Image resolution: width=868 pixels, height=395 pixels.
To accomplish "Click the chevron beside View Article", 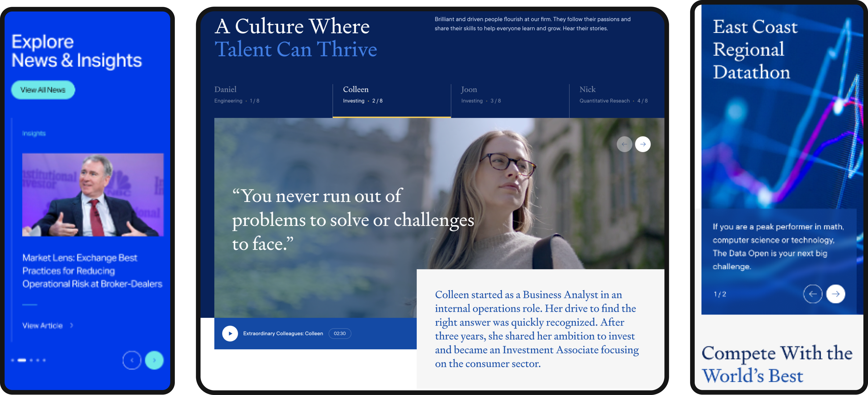I will click(72, 326).
